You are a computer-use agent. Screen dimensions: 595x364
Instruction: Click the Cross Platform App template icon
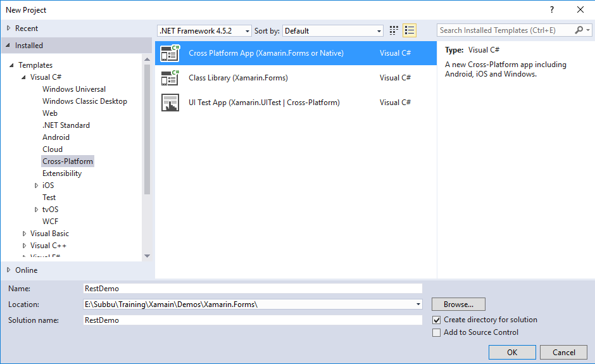point(170,53)
